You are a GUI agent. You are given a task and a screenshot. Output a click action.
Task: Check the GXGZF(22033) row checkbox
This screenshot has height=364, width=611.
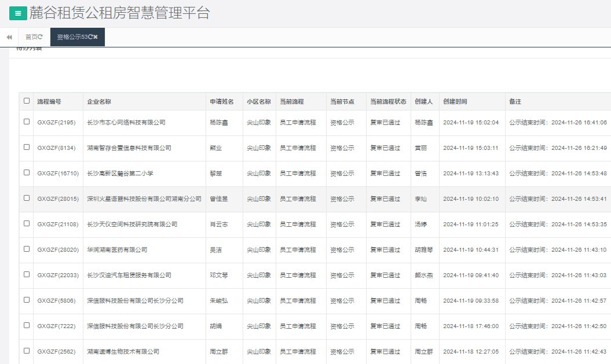(26, 275)
